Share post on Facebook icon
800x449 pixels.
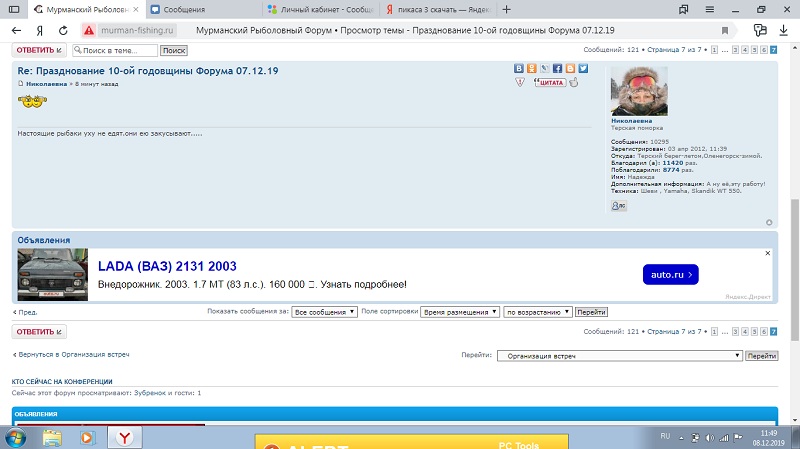[557, 69]
